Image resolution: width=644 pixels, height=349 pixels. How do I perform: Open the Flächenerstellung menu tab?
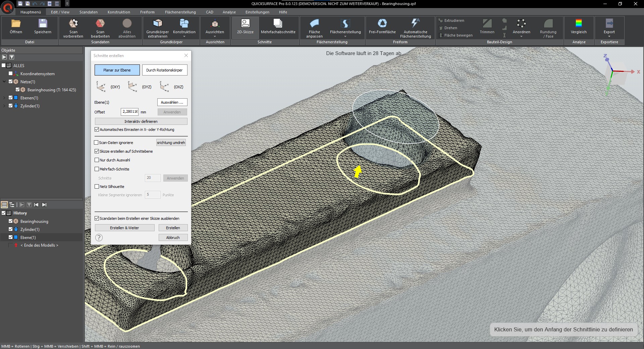click(x=180, y=12)
